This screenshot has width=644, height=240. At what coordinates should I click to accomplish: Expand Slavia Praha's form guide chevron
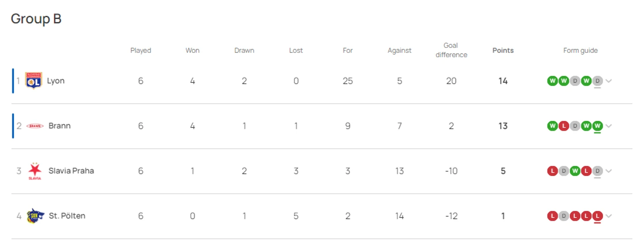609,171
